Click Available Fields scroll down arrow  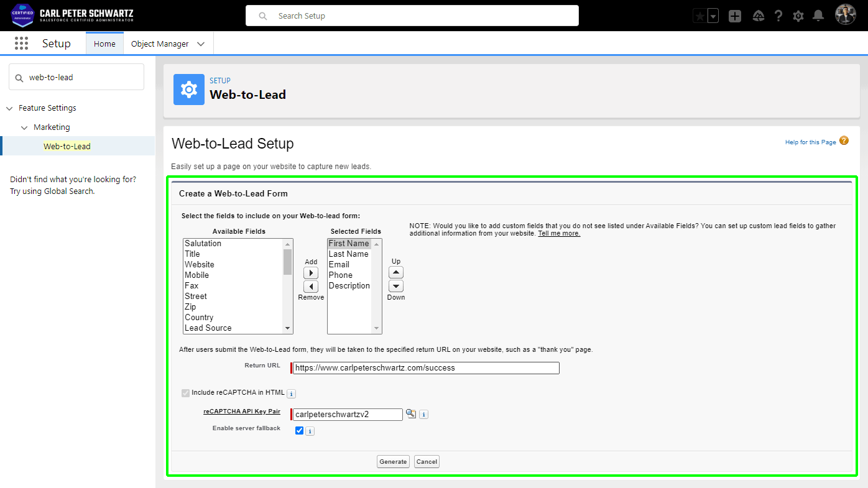(x=287, y=328)
